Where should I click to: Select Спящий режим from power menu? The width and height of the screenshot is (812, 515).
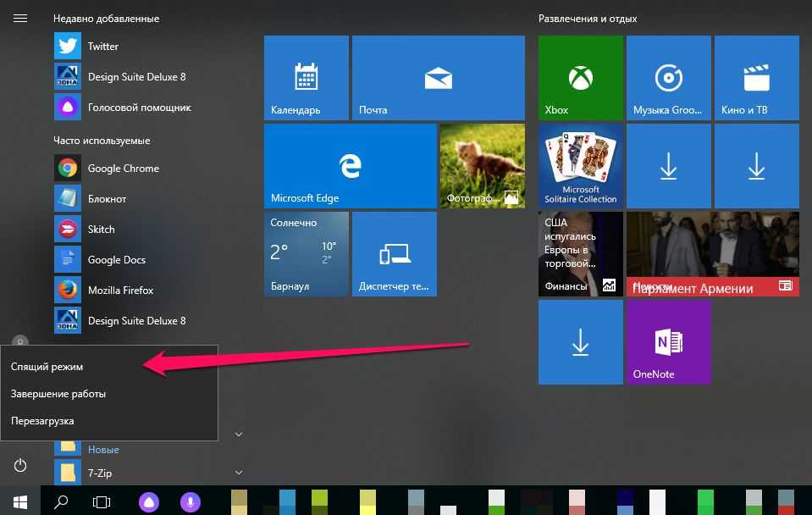(47, 367)
